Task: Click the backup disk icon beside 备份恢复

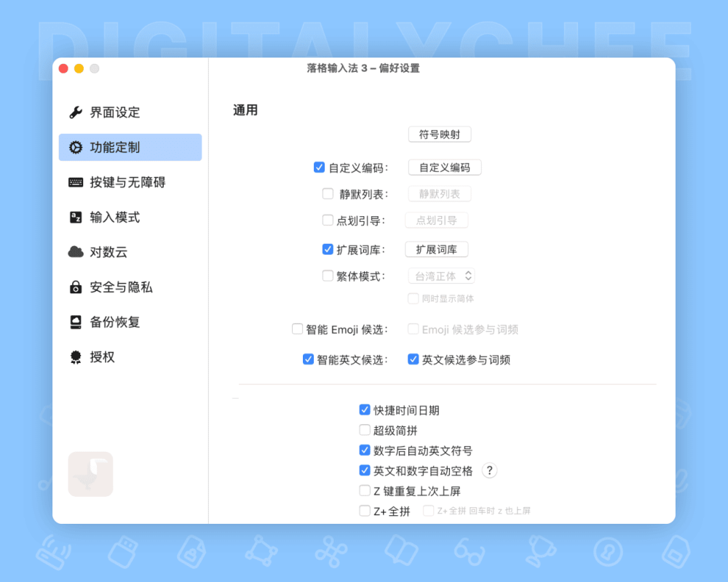Action: click(76, 322)
